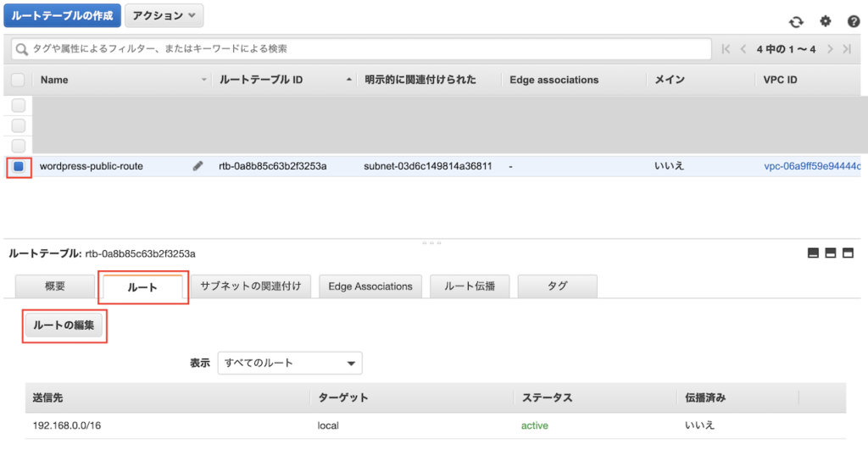Expand the すべてのルート display dropdown
868x450 pixels.
coord(290,363)
